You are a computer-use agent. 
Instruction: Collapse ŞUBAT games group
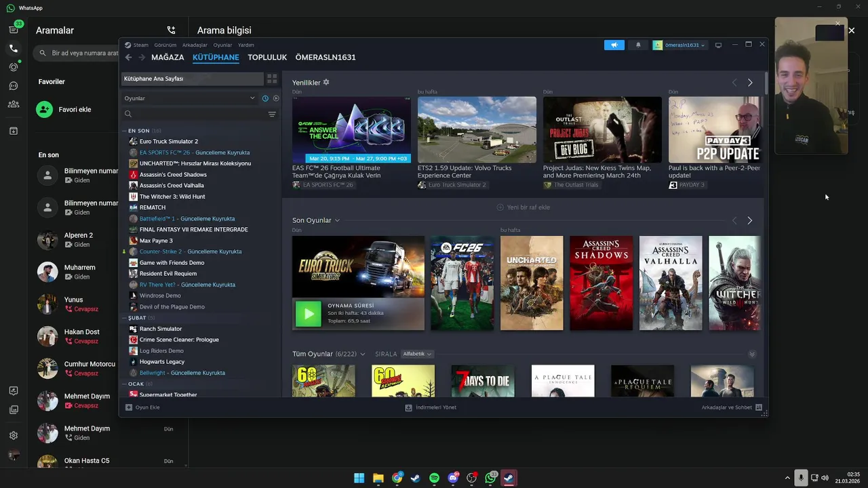point(125,318)
